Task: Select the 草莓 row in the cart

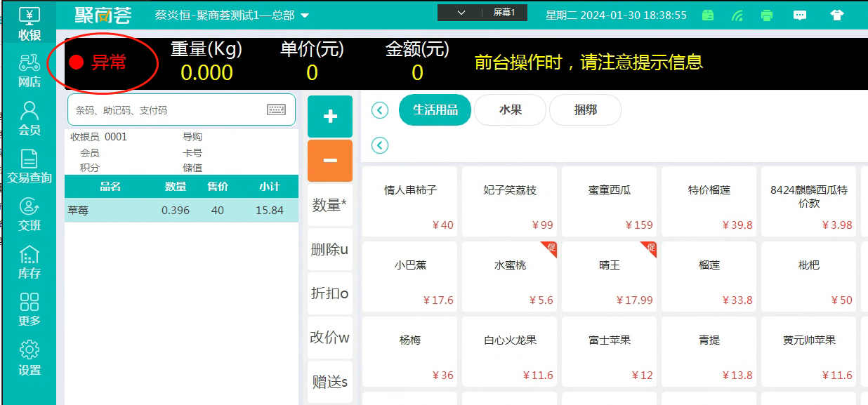Action: (x=181, y=210)
